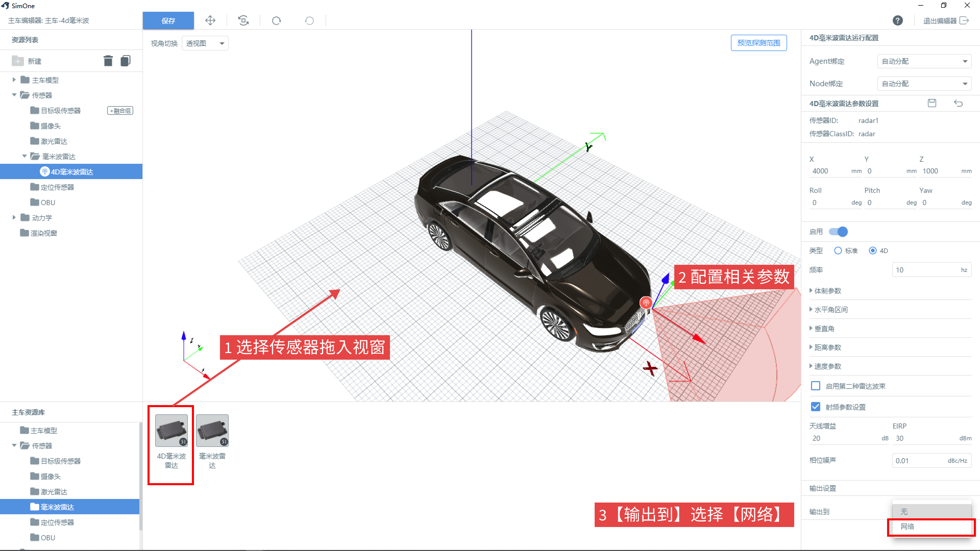Open the 视角切换 view dropdown
980x551 pixels.
tap(205, 43)
